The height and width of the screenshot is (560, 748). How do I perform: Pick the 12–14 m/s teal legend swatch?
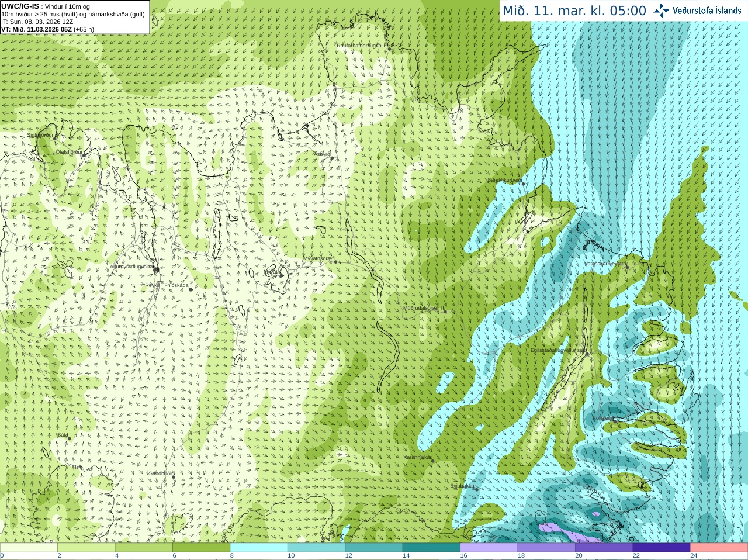[374, 548]
